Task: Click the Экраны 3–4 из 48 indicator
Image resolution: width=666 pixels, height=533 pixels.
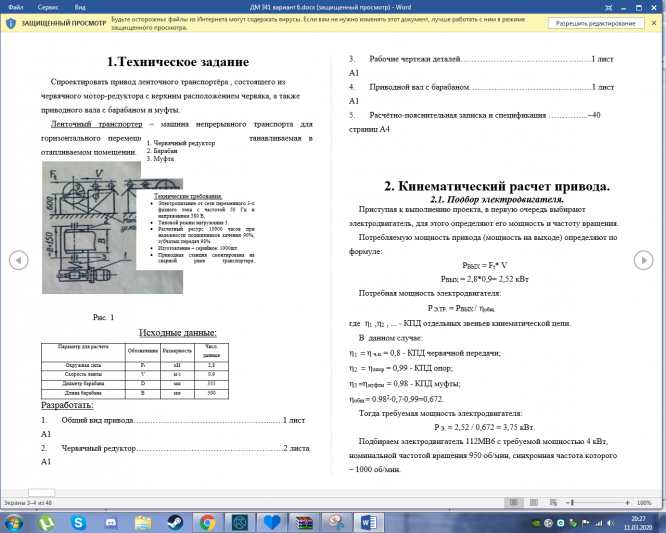Action: click(28, 502)
